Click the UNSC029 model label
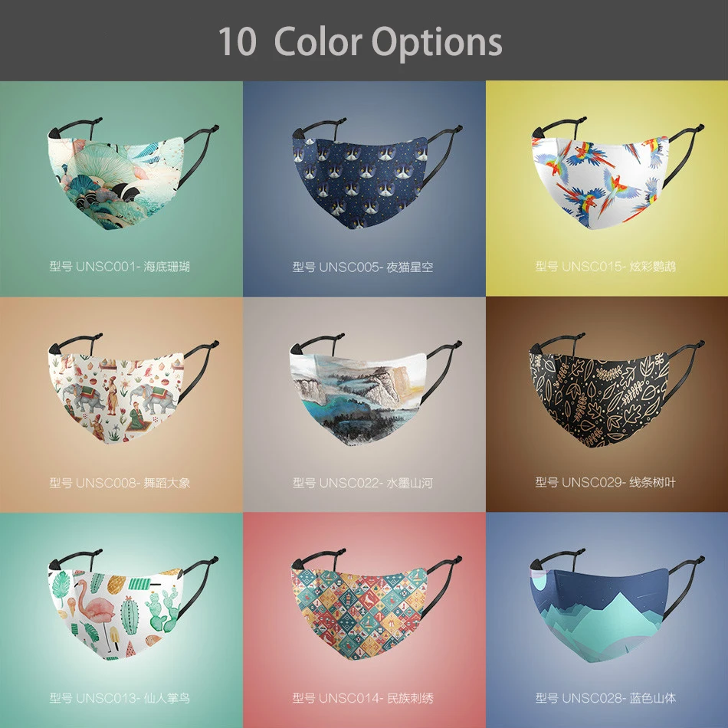This screenshot has width=728, height=728. 605,482
